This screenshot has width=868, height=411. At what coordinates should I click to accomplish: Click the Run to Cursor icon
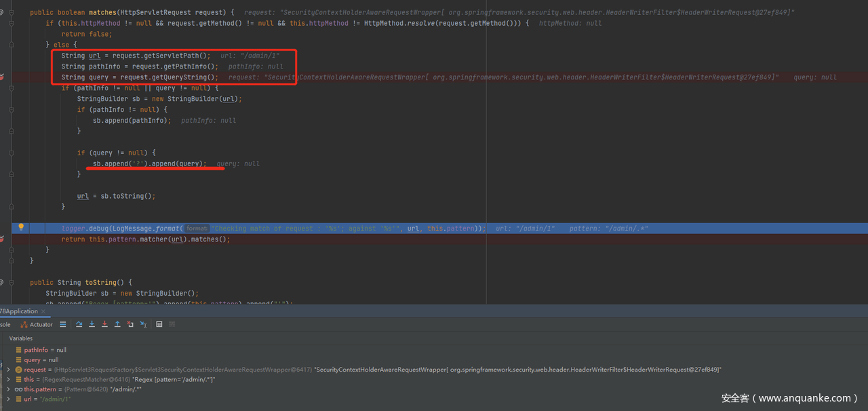click(143, 325)
